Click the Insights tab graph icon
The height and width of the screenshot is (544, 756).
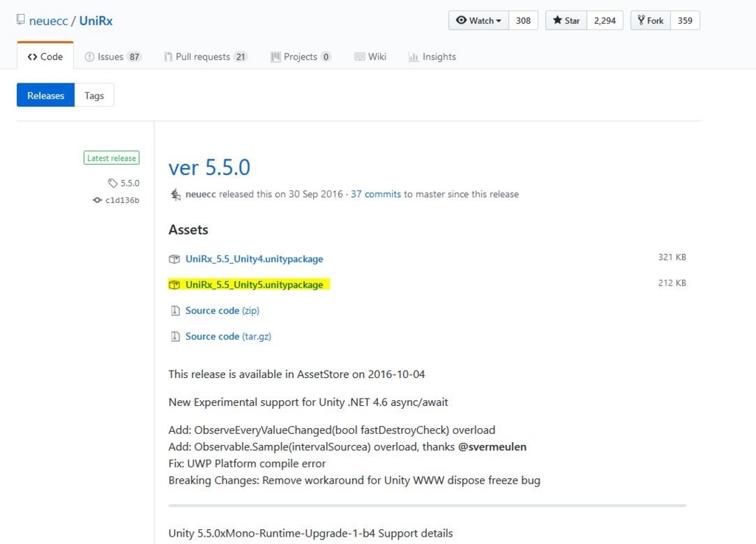413,57
